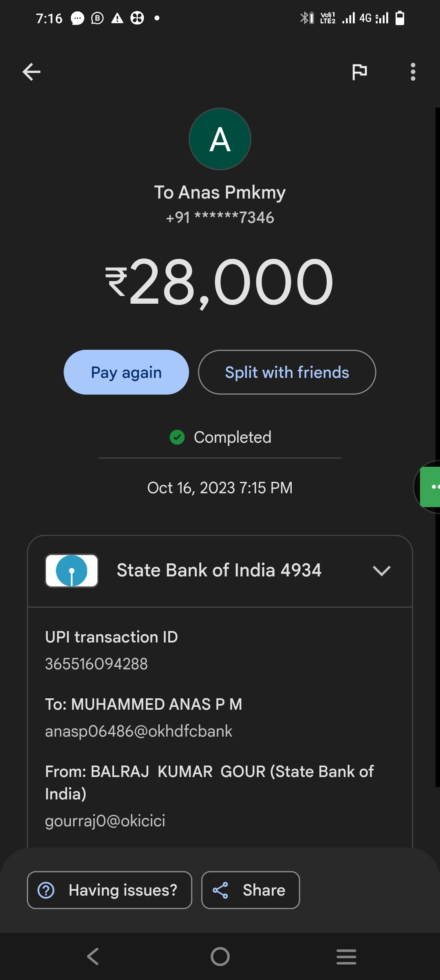Tap the green Completed checkmark icon
Viewport: 440px width, 980px height.
[x=177, y=437]
